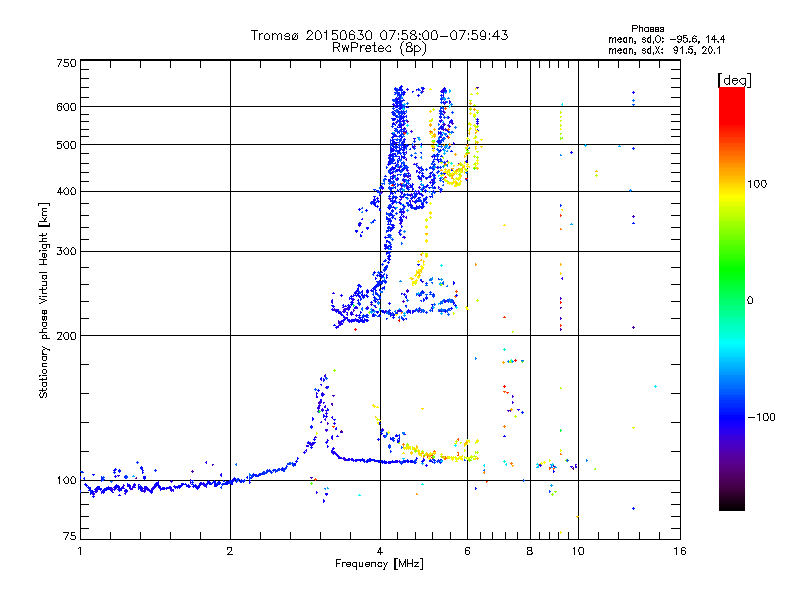Image resolution: width=800 pixels, height=600 pixels.
Task: Click the 'Stationary phase Virtual Height [km]' axis label
Action: pos(44,300)
